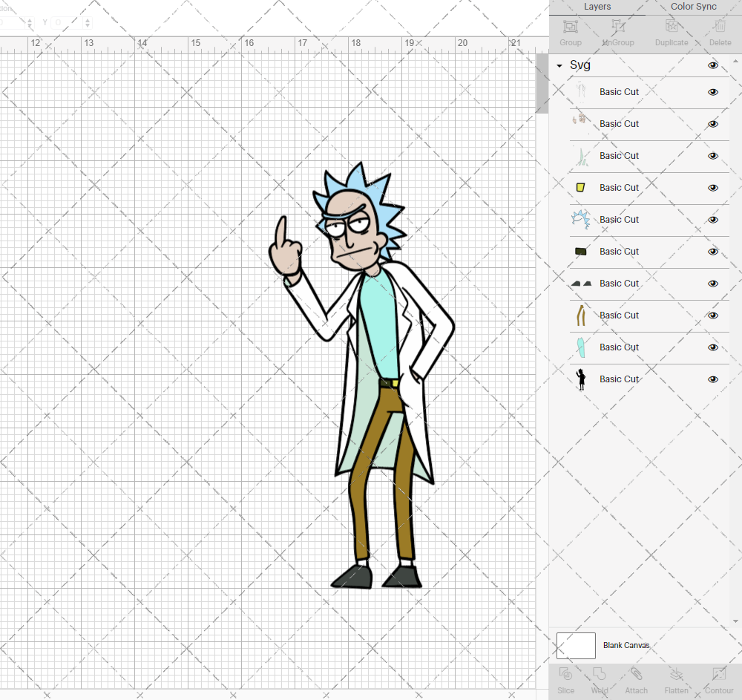The image size is (742, 700).
Task: Select the Layers tab
Action: coord(597,7)
